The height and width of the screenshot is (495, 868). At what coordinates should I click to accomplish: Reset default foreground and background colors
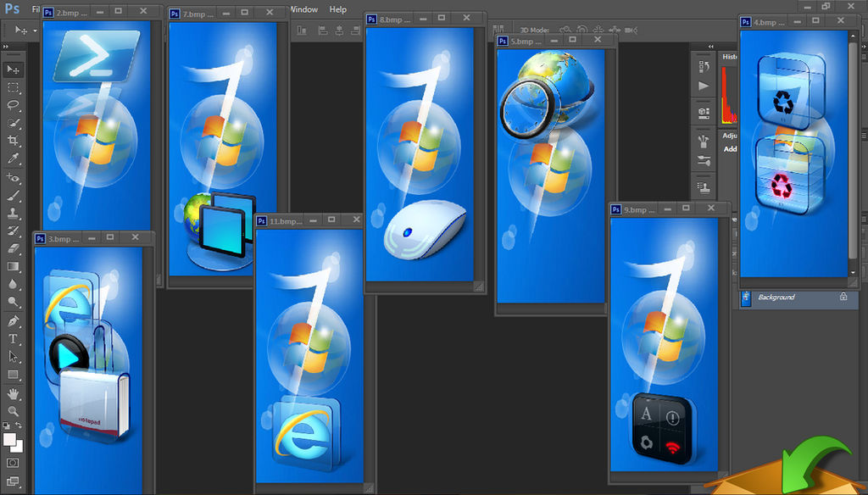tap(6, 425)
